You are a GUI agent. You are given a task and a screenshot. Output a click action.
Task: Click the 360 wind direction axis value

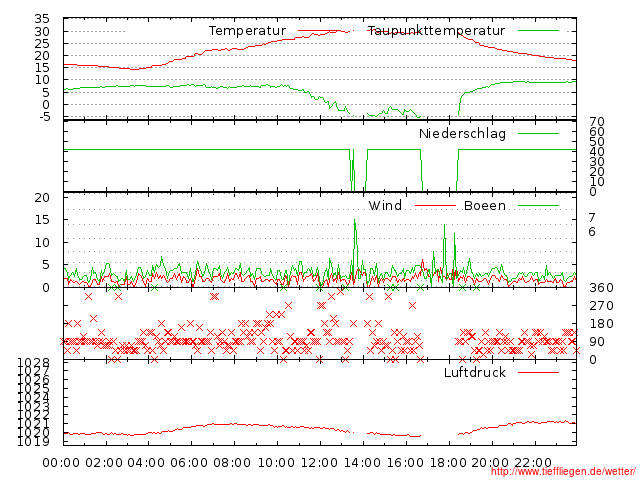(601, 288)
